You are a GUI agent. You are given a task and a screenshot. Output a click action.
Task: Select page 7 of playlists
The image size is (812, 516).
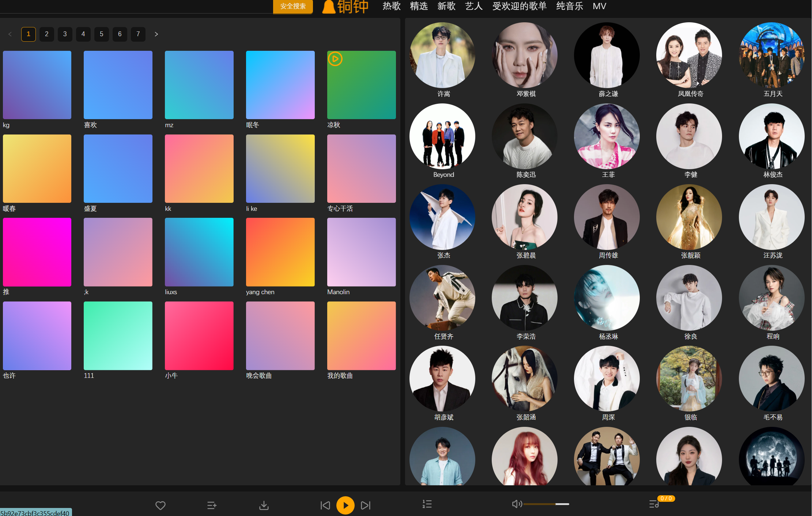click(138, 34)
